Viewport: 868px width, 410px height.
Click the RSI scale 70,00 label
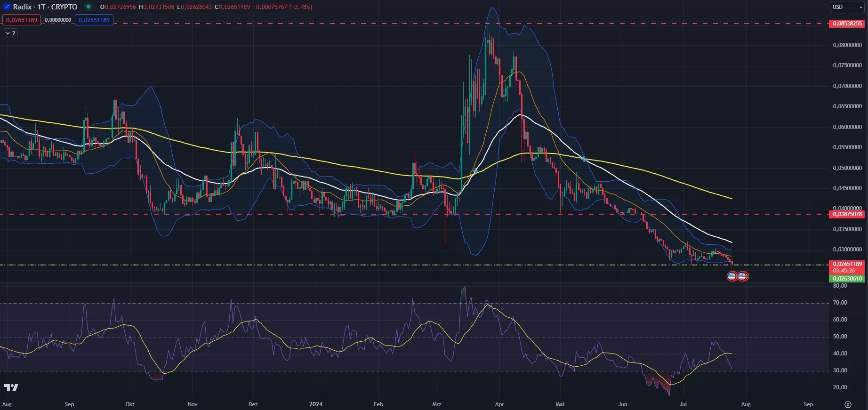tap(840, 303)
